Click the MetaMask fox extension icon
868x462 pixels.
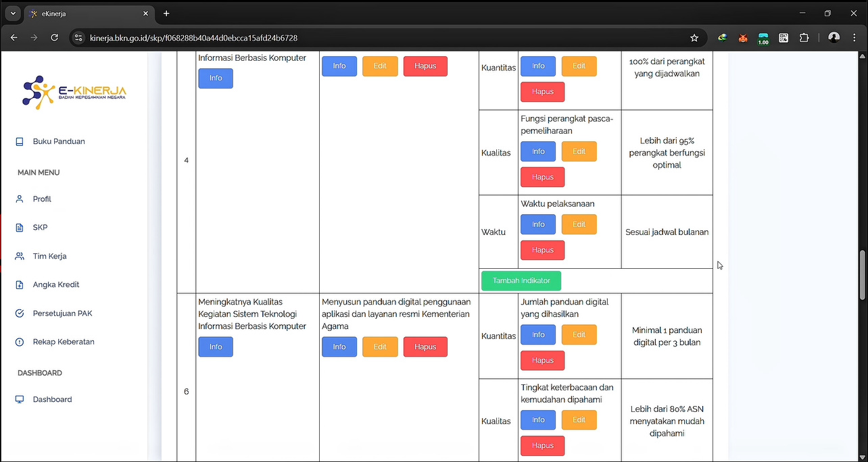[743, 38]
